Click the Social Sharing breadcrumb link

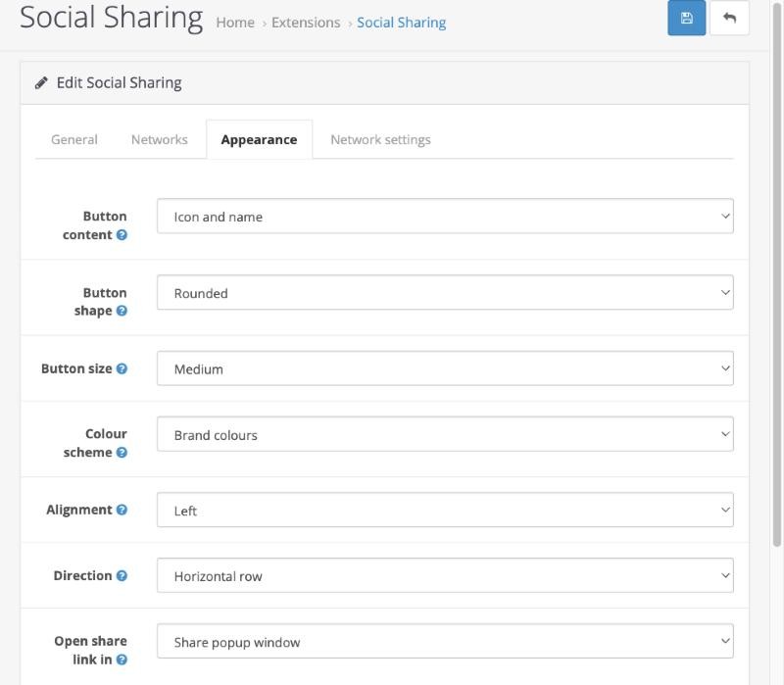(x=402, y=23)
